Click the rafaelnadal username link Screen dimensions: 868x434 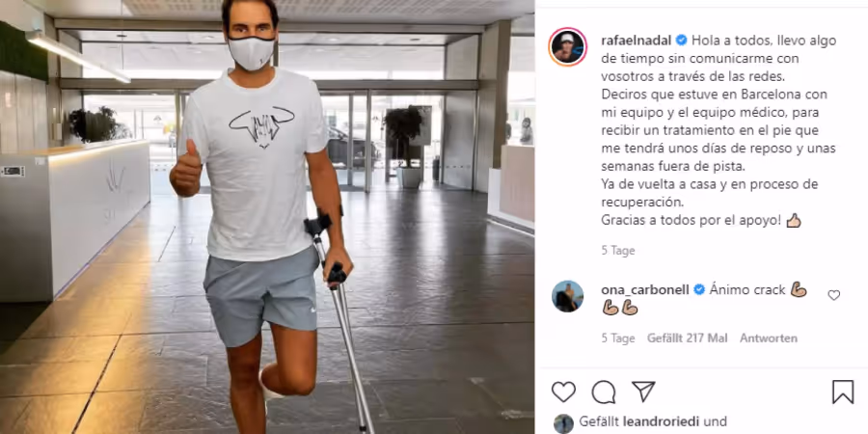coord(637,41)
